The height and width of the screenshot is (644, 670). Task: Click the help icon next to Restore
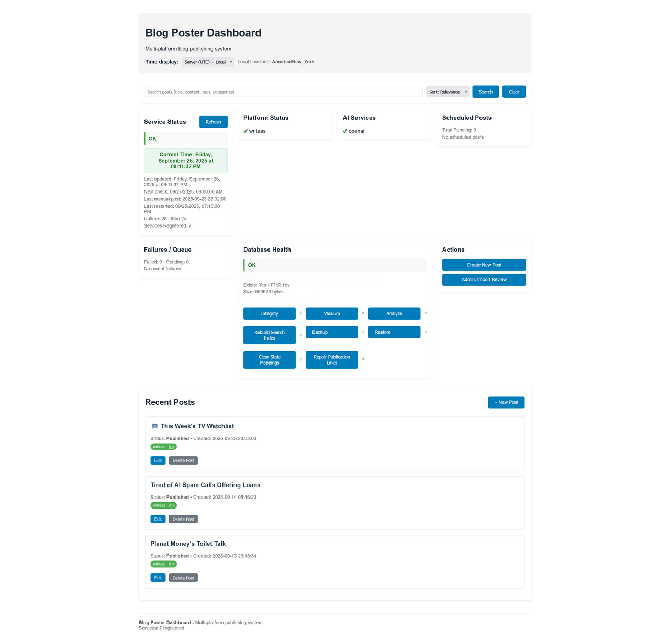click(x=425, y=332)
